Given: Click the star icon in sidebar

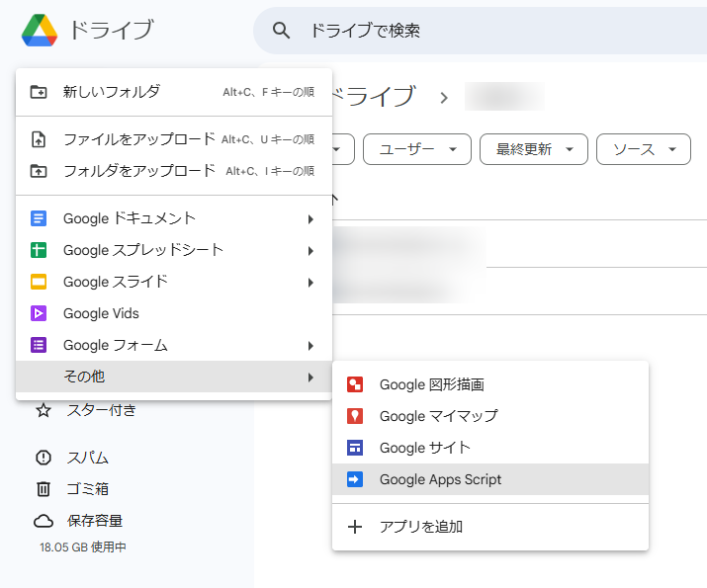Looking at the screenshot, I should [x=44, y=410].
